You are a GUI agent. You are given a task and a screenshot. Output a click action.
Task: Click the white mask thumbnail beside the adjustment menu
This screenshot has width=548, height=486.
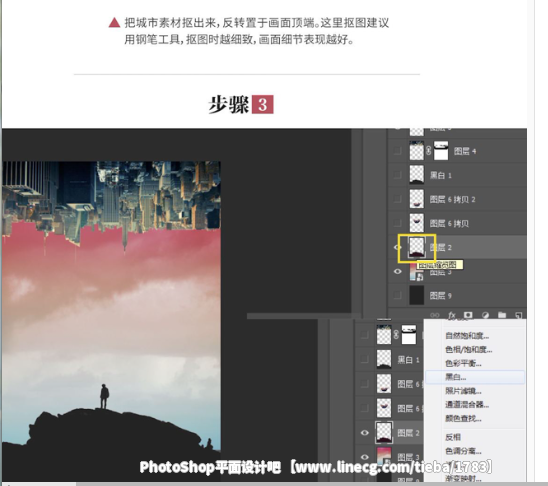(409, 335)
